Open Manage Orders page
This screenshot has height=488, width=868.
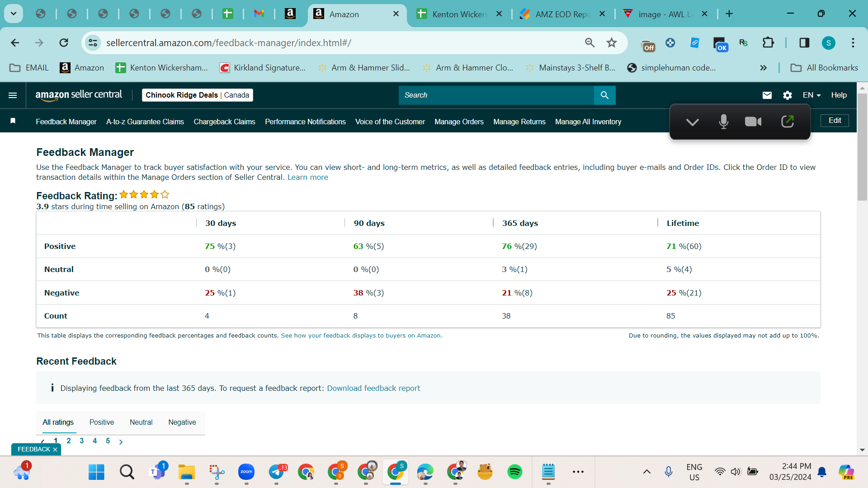tap(459, 122)
